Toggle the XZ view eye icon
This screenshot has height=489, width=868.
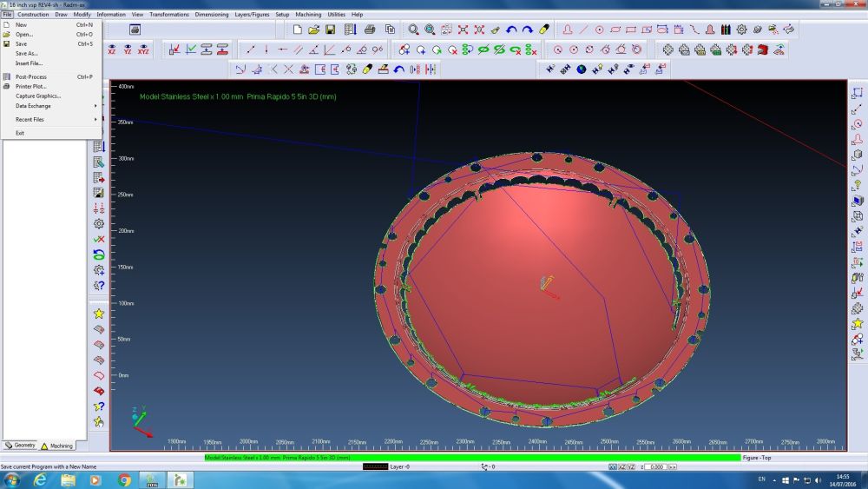pos(111,50)
